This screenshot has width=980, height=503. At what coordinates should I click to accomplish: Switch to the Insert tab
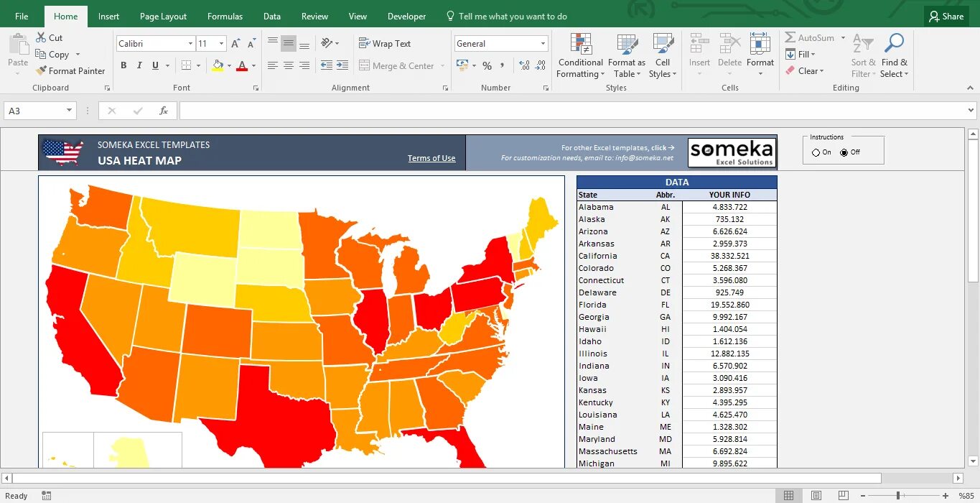(109, 16)
